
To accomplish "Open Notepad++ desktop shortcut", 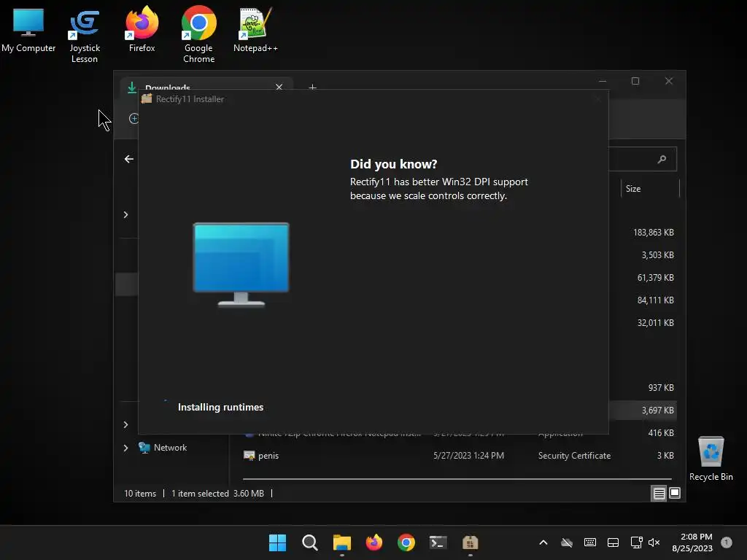I will click(255, 29).
